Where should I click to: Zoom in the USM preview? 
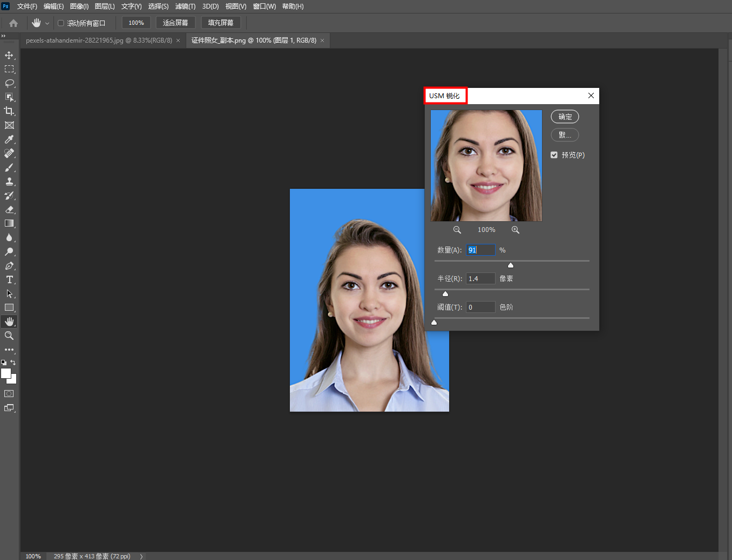516,230
